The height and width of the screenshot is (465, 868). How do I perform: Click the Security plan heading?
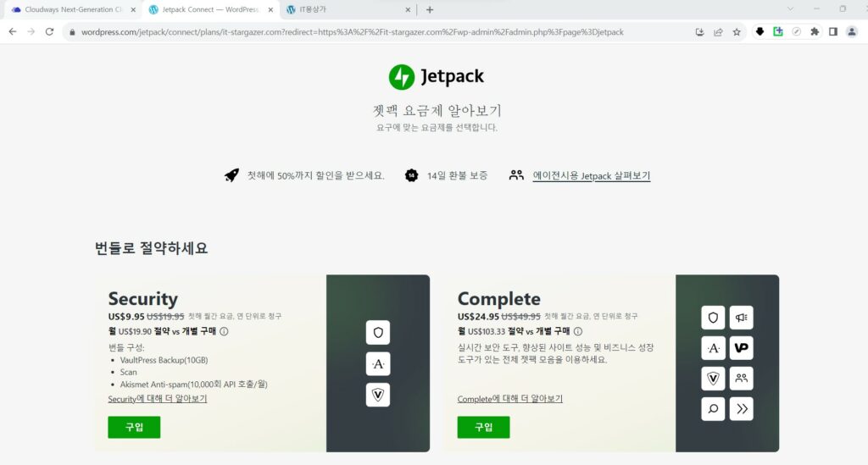click(x=142, y=299)
